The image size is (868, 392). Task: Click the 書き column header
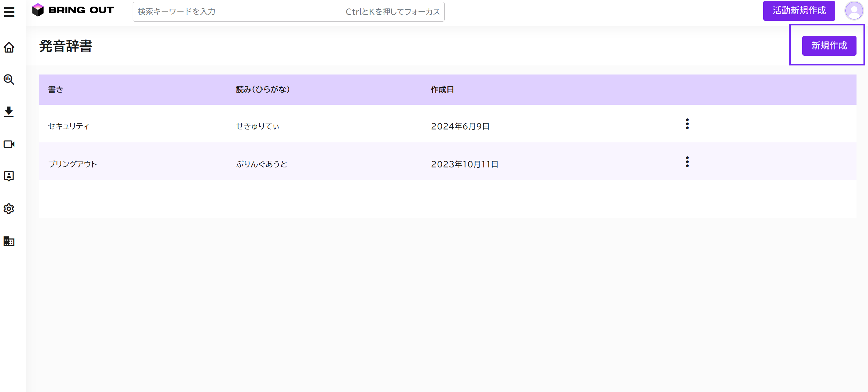(x=56, y=89)
